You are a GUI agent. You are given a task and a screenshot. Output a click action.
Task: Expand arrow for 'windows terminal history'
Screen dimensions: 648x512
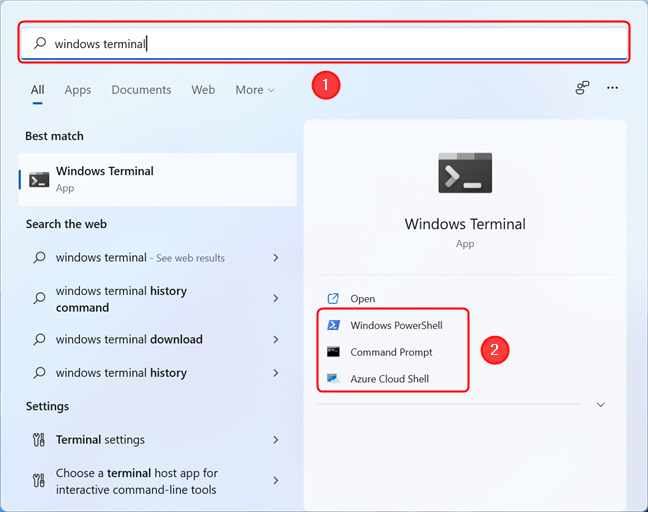click(x=276, y=373)
